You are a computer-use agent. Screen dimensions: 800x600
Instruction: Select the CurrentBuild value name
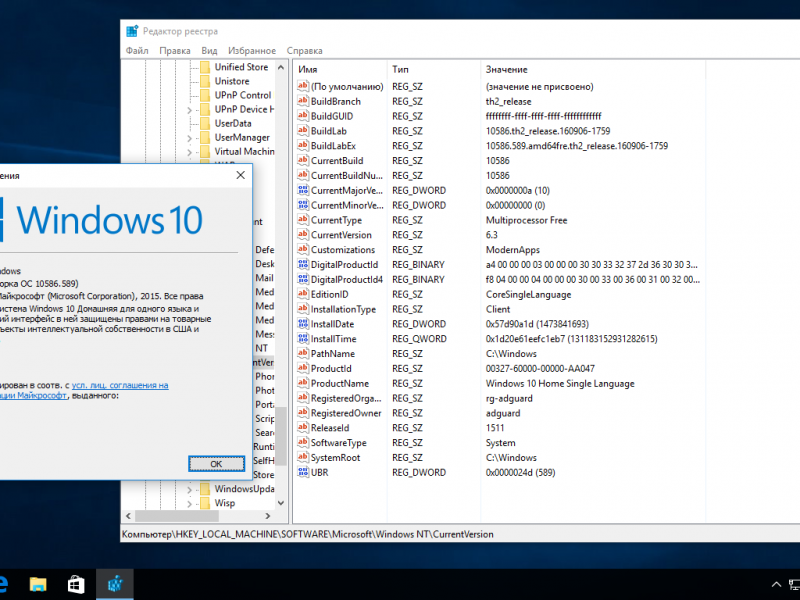tap(337, 161)
